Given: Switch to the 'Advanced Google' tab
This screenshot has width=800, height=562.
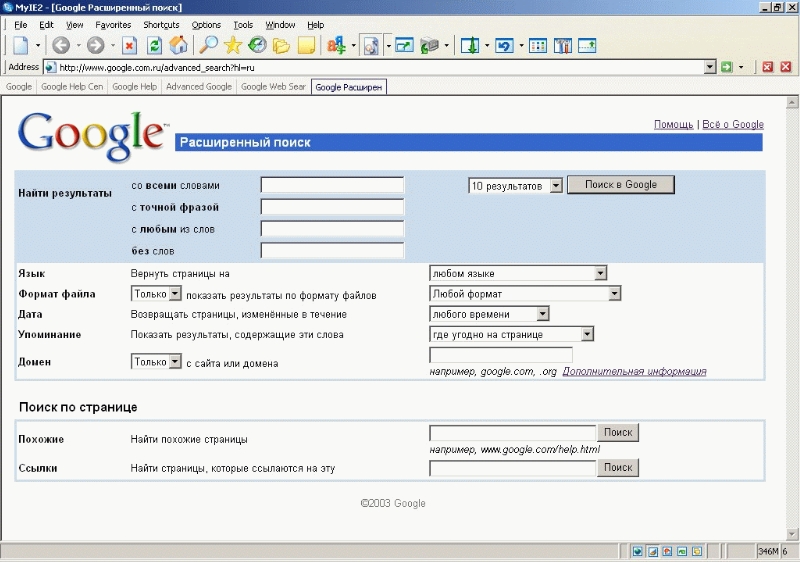Looking at the screenshot, I should (x=199, y=87).
